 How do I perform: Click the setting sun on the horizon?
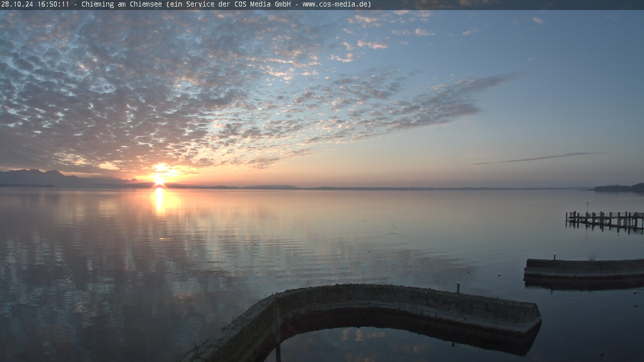pyautogui.click(x=159, y=179)
